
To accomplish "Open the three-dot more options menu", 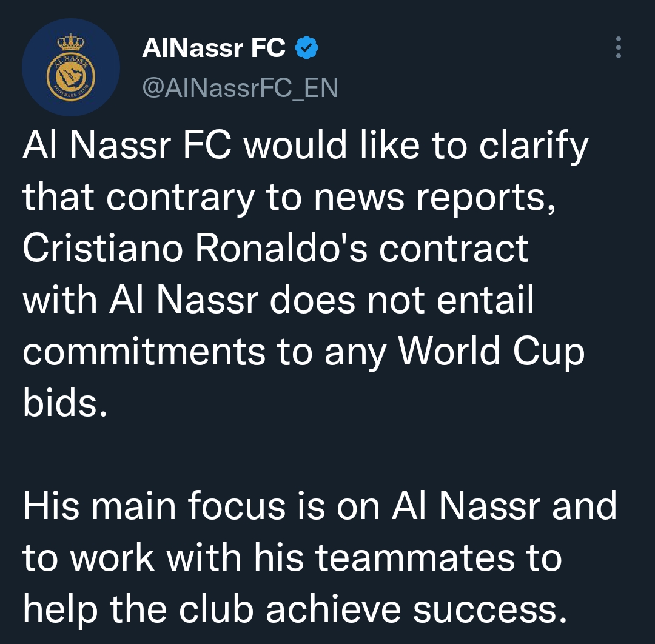I will (618, 47).
